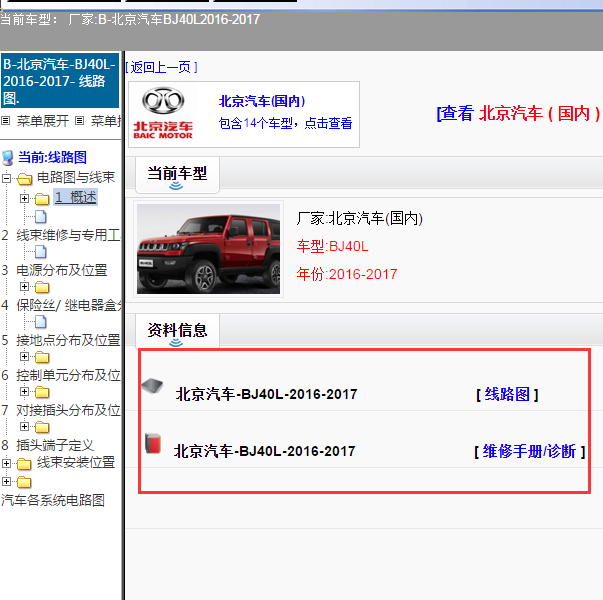Click the folder icon under 3 电源分布及位置

[x=42, y=287]
